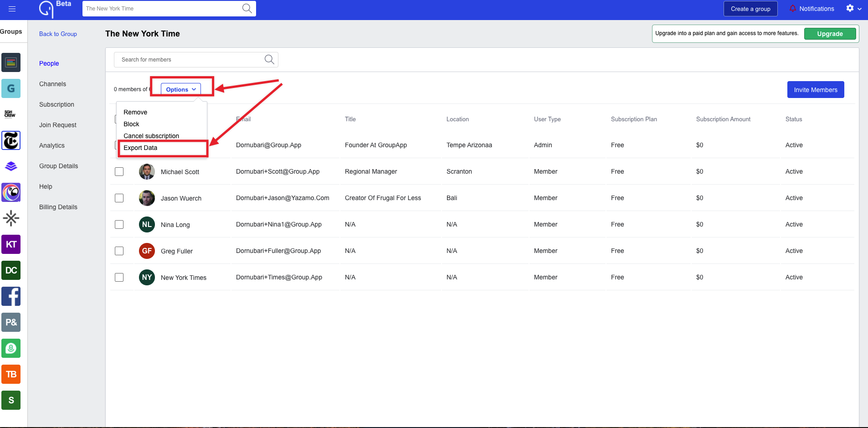The height and width of the screenshot is (428, 868).
Task: Click Jason Wuerch's profile photo
Action: click(147, 198)
